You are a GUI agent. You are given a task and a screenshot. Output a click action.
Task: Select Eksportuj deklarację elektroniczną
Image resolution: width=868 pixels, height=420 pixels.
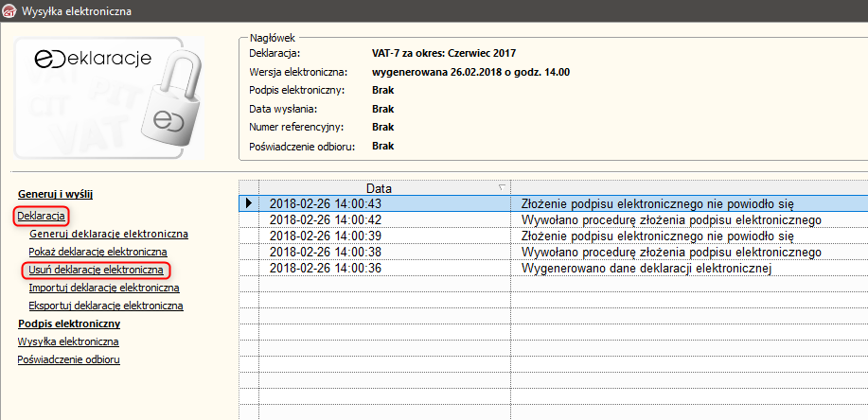pos(106,306)
